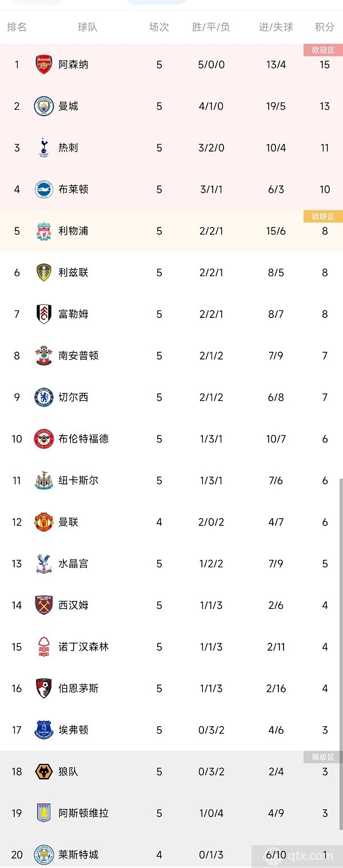The image size is (343, 868).
Task: Select the 进/失球 column header
Action: [276, 27]
